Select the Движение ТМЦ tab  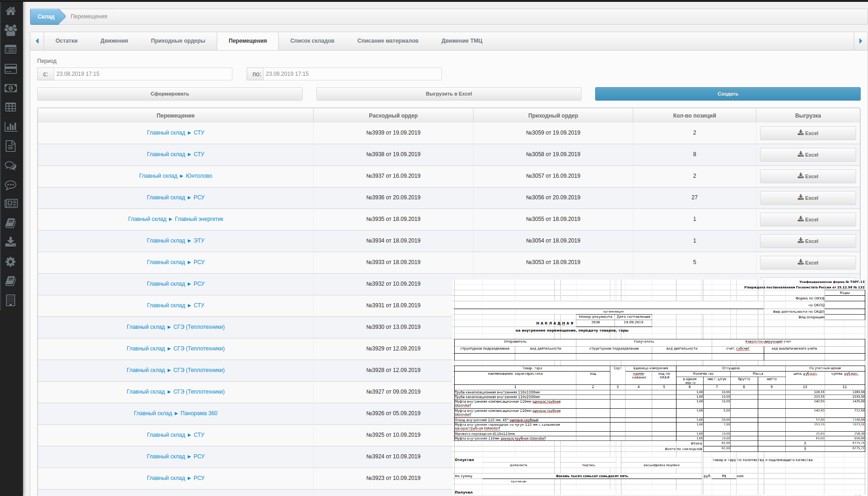point(462,41)
